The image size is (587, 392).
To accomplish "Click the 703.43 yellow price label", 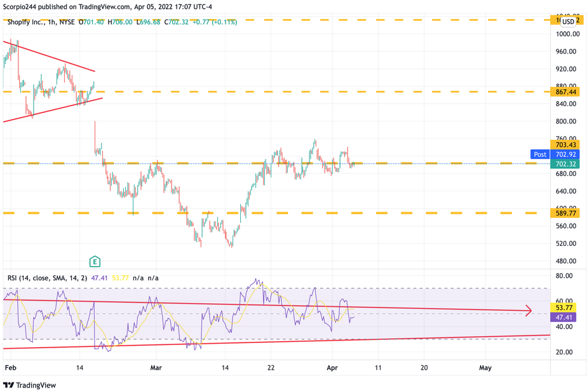I will [x=565, y=144].
